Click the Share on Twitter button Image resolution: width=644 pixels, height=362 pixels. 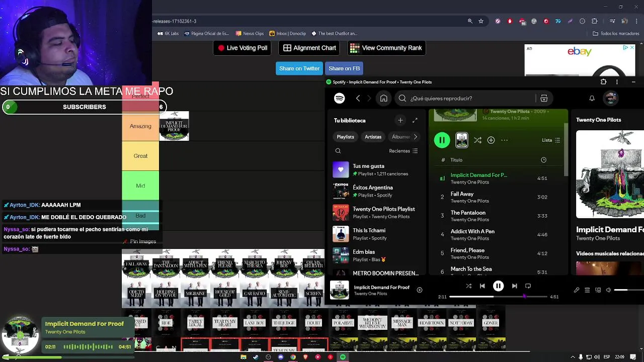299,68
